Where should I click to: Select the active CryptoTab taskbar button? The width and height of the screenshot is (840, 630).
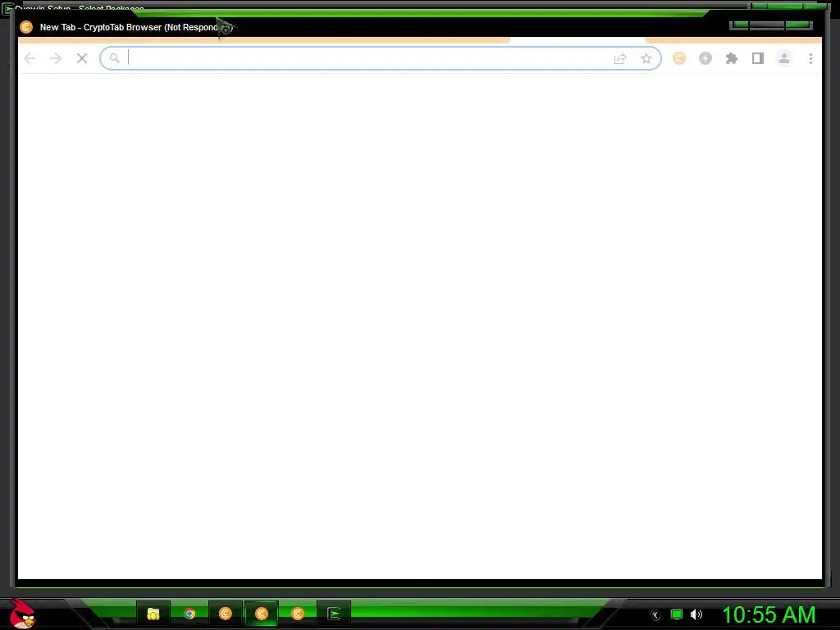(x=262, y=614)
